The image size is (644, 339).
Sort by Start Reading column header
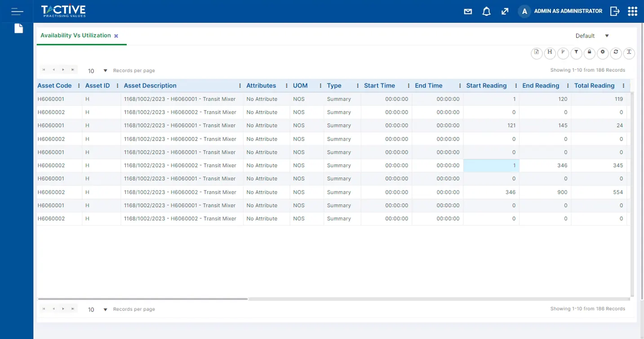click(486, 86)
